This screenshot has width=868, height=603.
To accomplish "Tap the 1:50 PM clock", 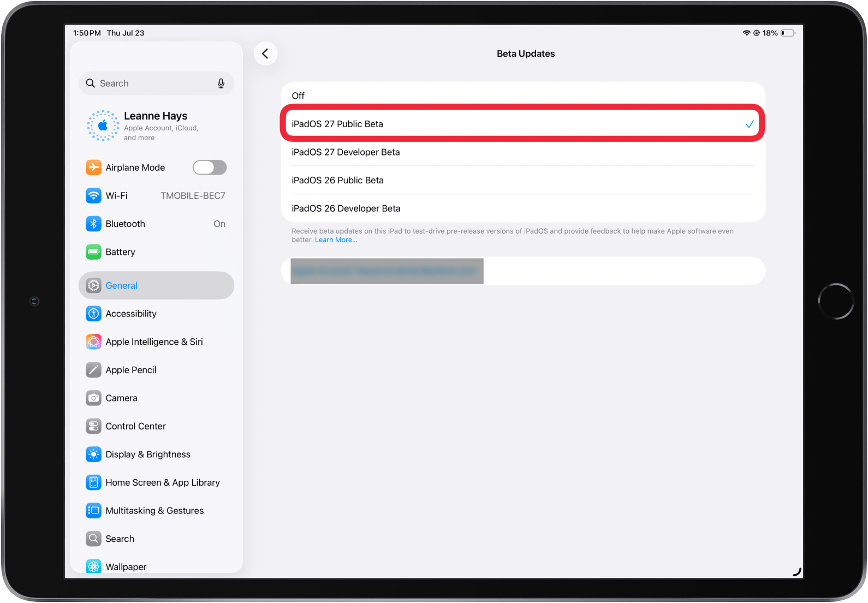I will (x=87, y=33).
